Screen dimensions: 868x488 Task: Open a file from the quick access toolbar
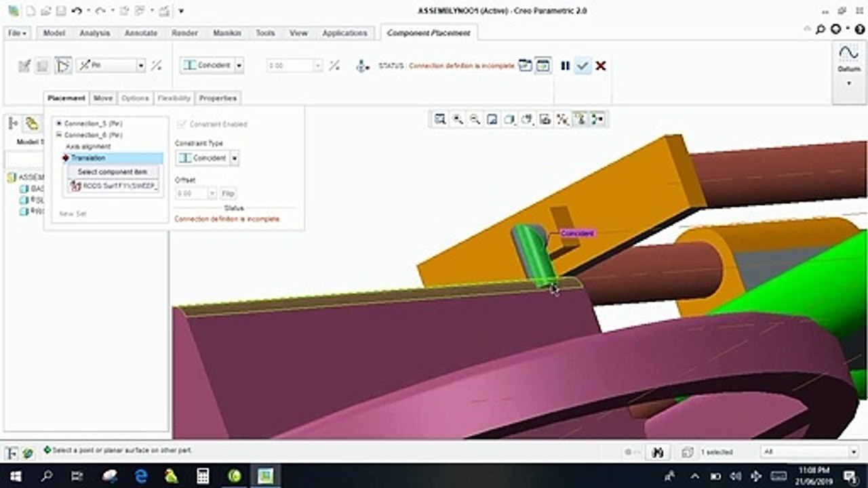click(45, 11)
